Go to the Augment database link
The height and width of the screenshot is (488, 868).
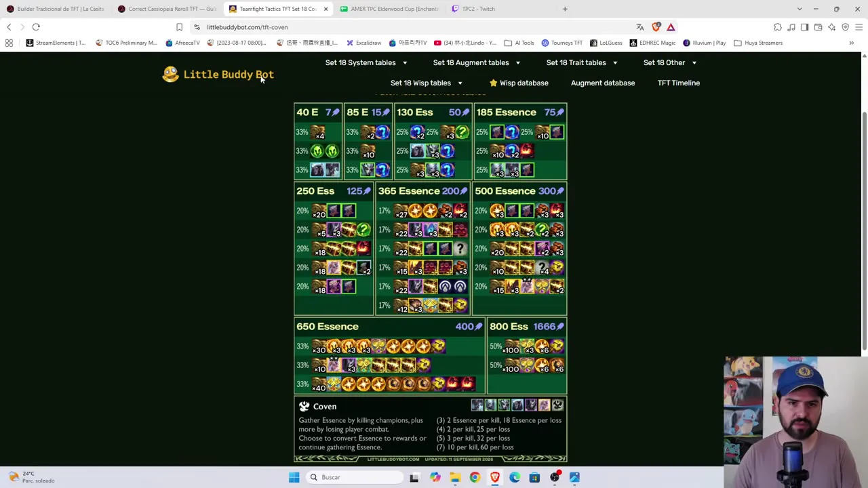[x=603, y=83]
